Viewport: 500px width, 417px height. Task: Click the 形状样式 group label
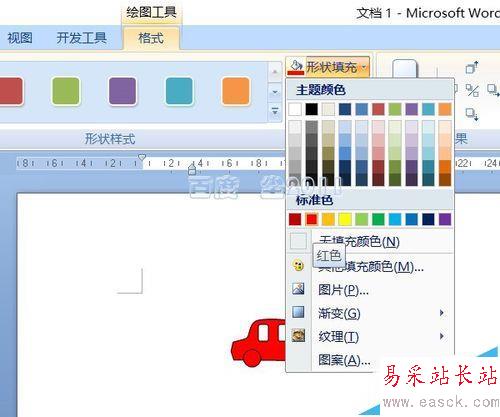[110, 138]
